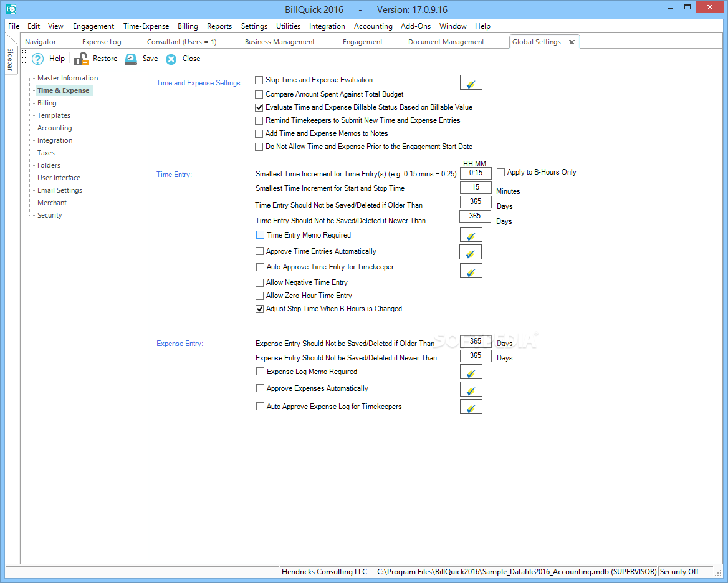
Task: Select Email Settings in settings tree
Action: [x=60, y=191]
